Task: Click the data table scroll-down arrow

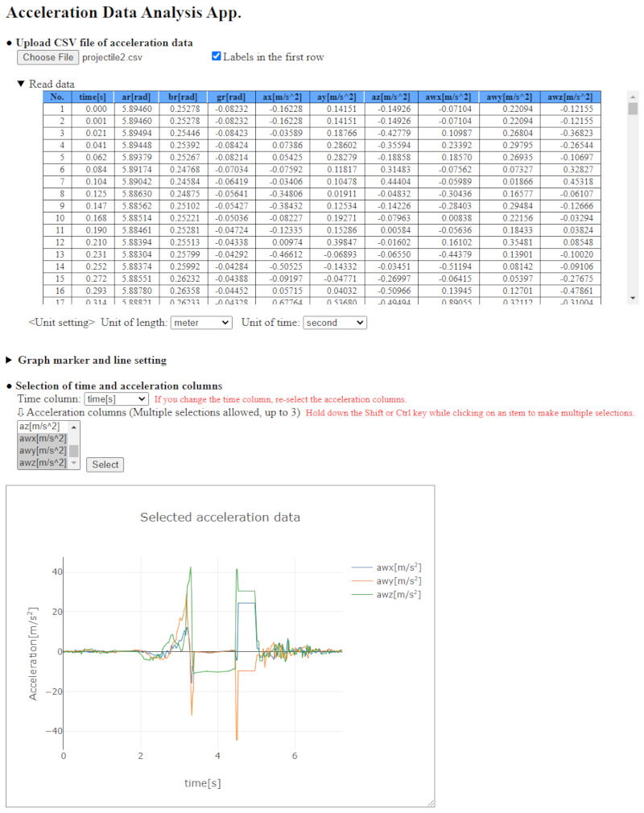Action: (633, 299)
